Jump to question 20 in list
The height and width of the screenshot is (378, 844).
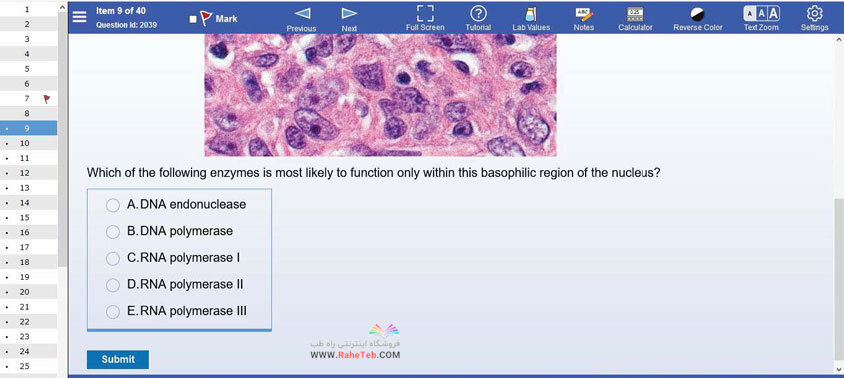pyautogui.click(x=29, y=292)
